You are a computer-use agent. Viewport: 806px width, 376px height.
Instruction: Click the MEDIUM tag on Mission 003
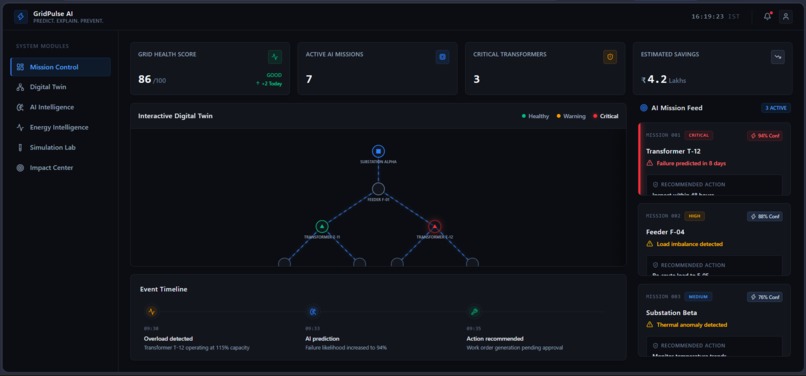[699, 297]
